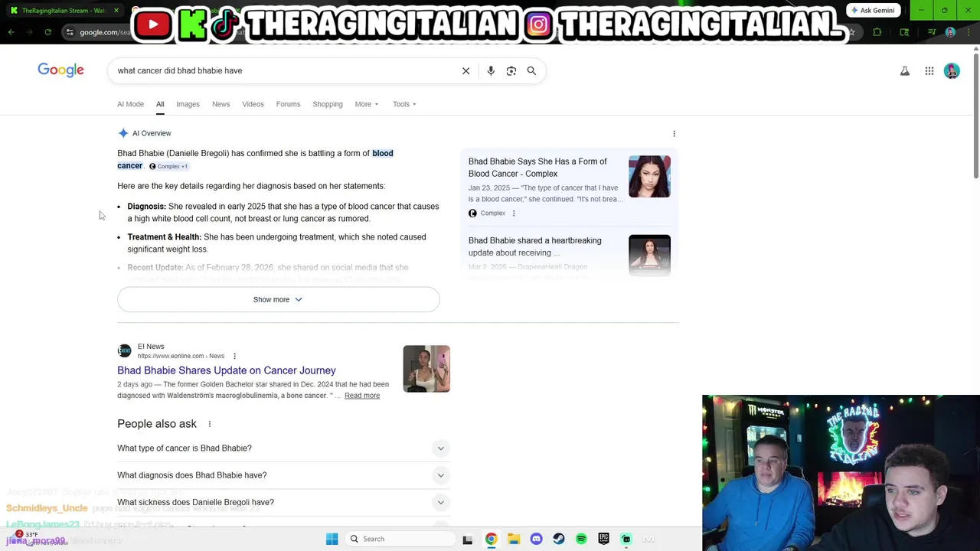980x551 pixels.
Task: Switch to Videos tab
Action: click(253, 104)
